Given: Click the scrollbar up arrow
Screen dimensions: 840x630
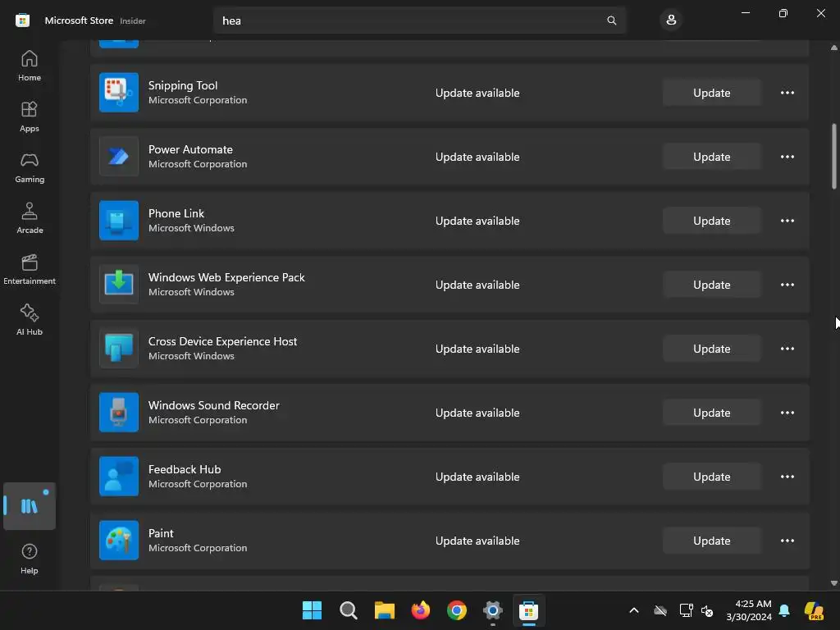Looking at the screenshot, I should click(833, 47).
